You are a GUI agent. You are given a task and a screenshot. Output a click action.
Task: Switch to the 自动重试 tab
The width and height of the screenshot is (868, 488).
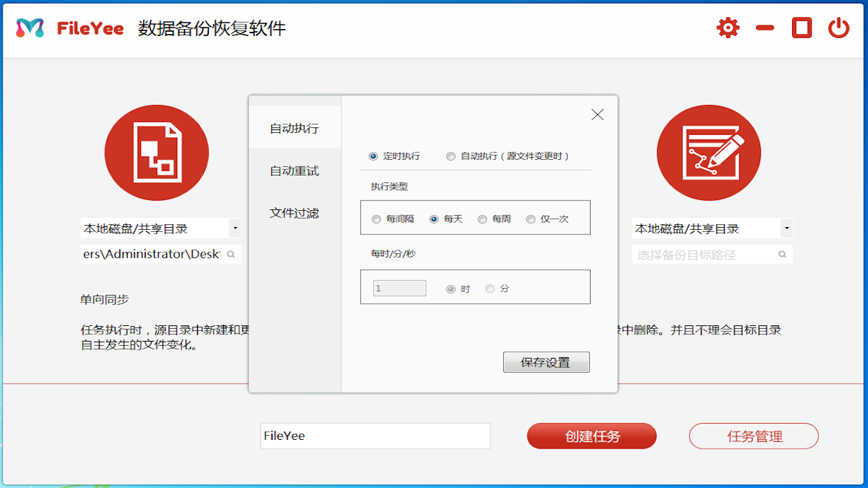pyautogui.click(x=295, y=170)
